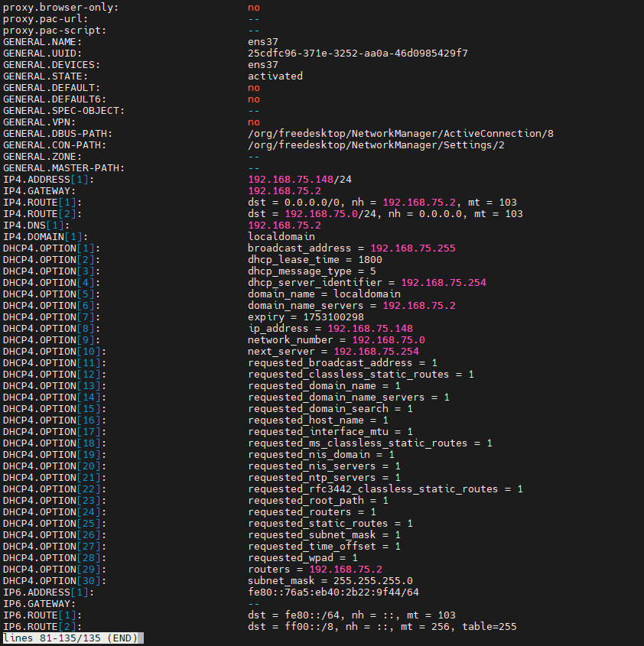Screen dimensions: 644x646
Task: Click the IP6.ADDRESS[1] label
Action: tap(48, 592)
